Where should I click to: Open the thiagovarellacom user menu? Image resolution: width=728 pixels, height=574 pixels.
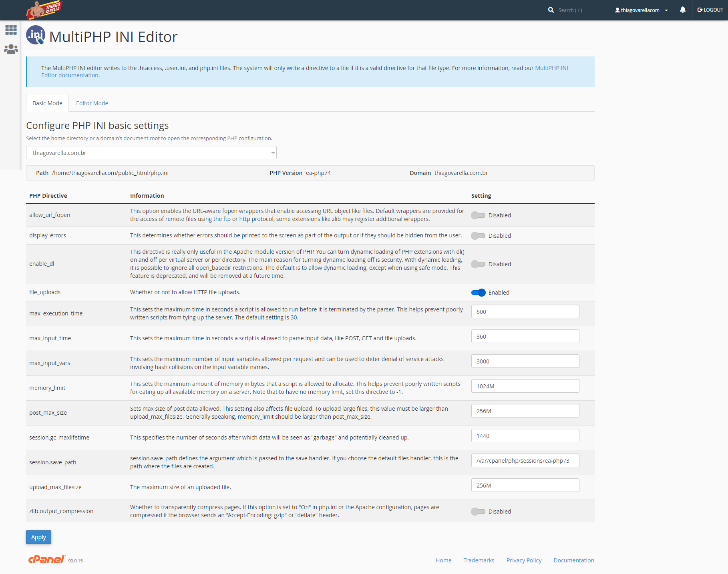pyautogui.click(x=642, y=10)
